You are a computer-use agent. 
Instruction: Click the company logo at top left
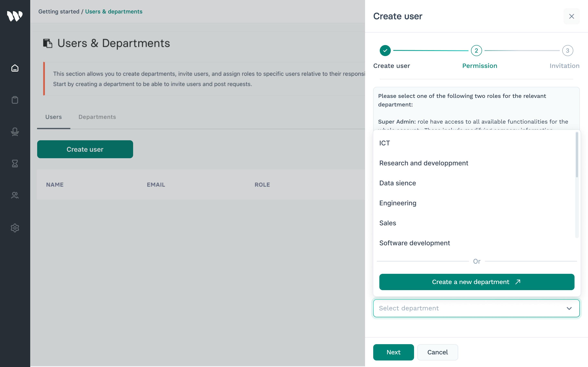[x=15, y=16]
